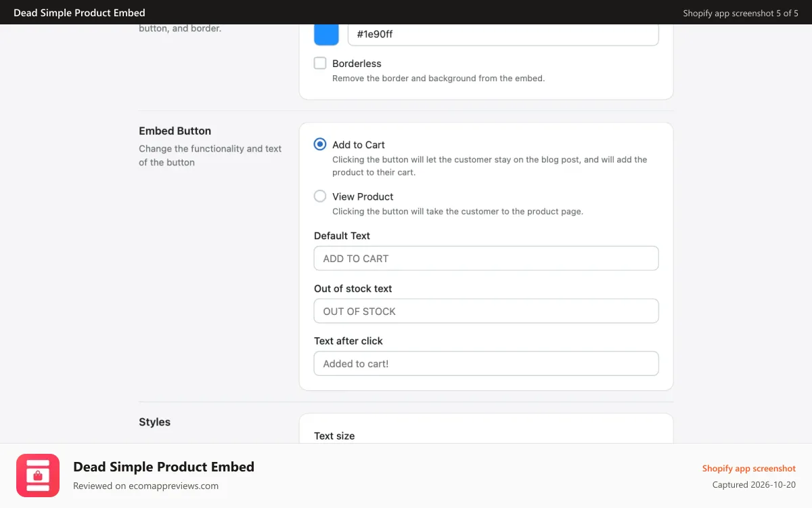Image resolution: width=812 pixels, height=508 pixels.
Task: Click the footer Dead Simple Product Embed title
Action: [164, 467]
